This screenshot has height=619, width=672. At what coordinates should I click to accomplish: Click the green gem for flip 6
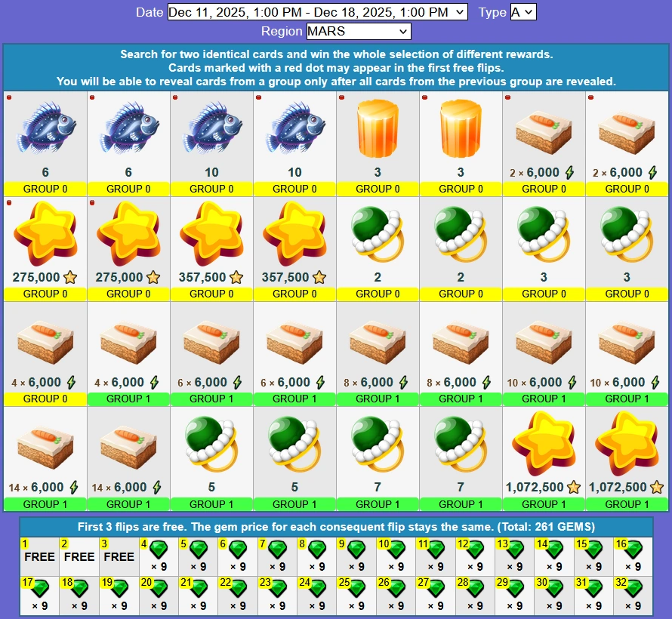coord(238,550)
